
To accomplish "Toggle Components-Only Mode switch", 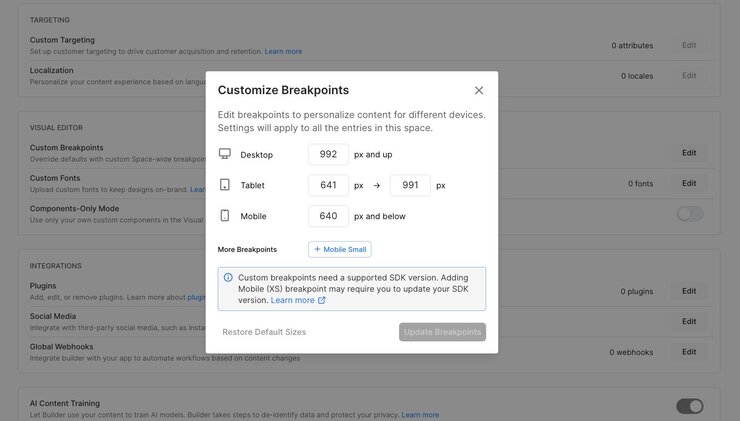I will [690, 214].
